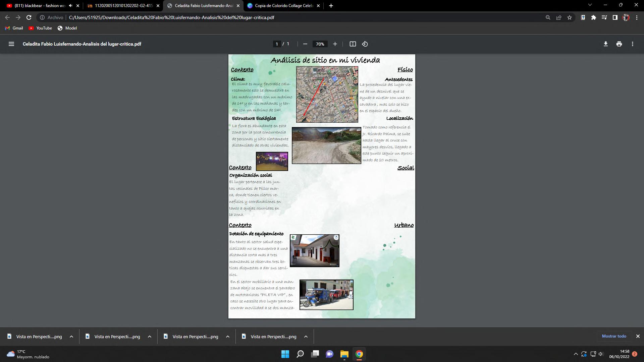
Task: Expand first Vista en Perspecti download options
Action: coord(71,337)
